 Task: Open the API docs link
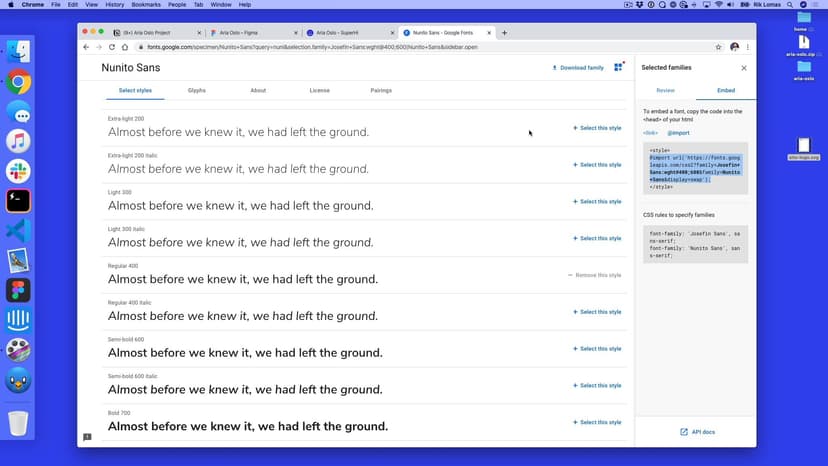[x=697, y=432]
